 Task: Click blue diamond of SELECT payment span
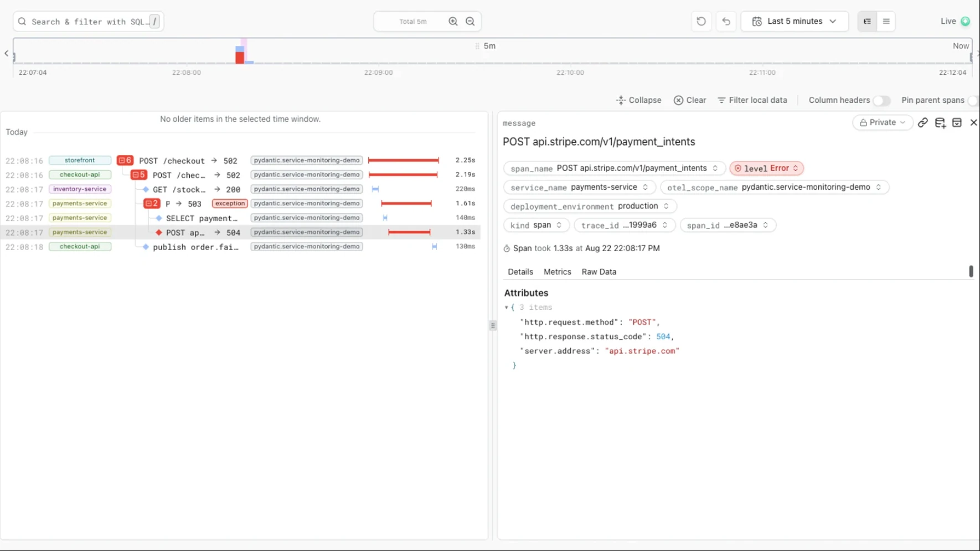[159, 218]
